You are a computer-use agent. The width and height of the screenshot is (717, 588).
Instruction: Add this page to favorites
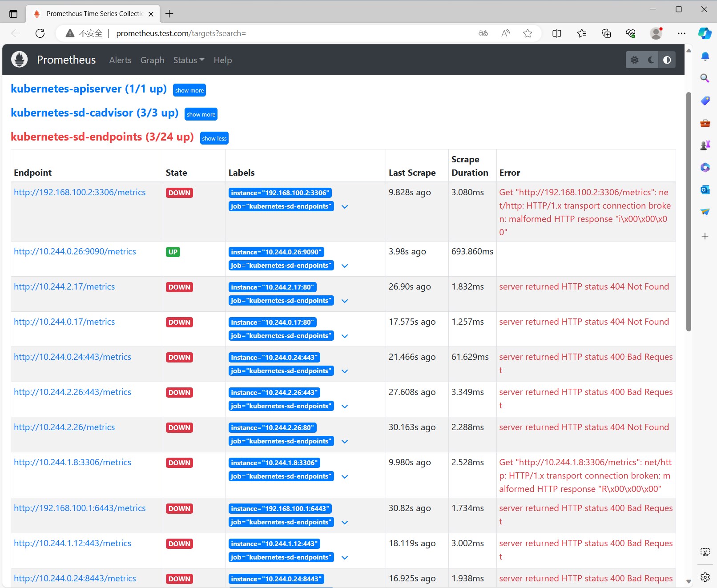coord(528,33)
